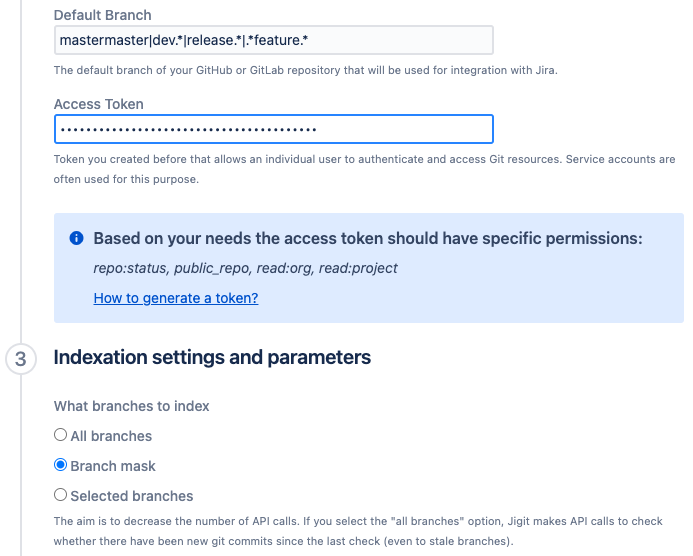Focus the Default Branch text field

point(273,40)
